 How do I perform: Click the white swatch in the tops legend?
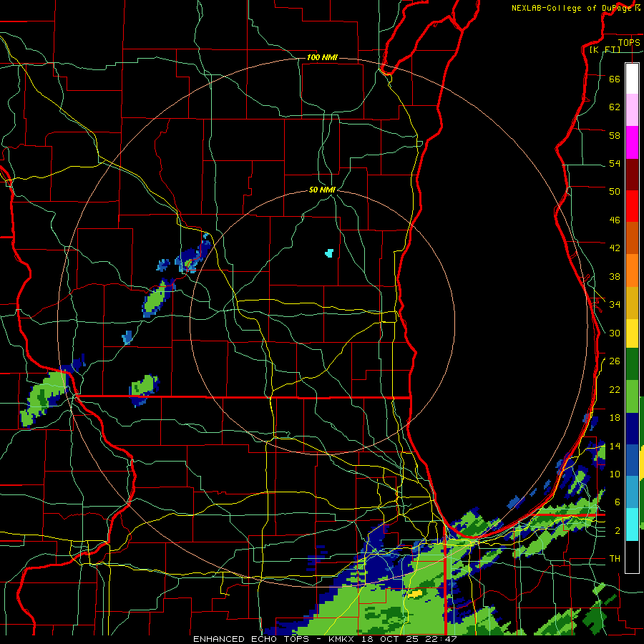(x=632, y=79)
